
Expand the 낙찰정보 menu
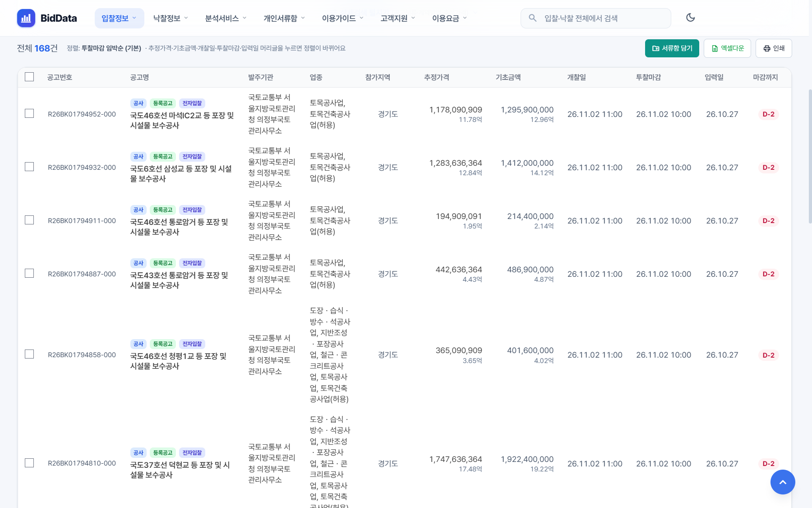coord(171,18)
